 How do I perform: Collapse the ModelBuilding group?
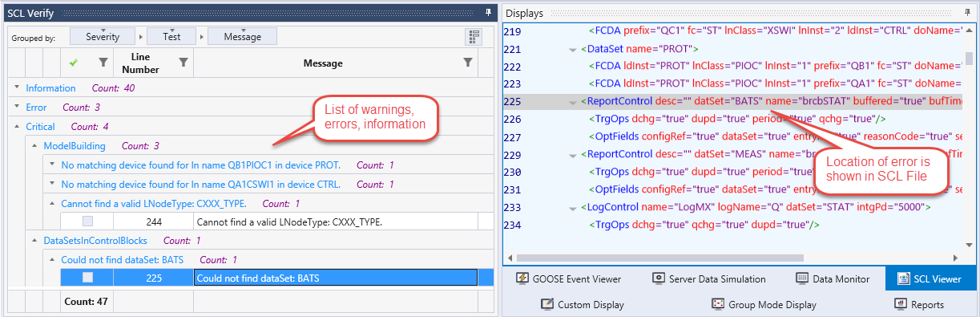coord(34,146)
